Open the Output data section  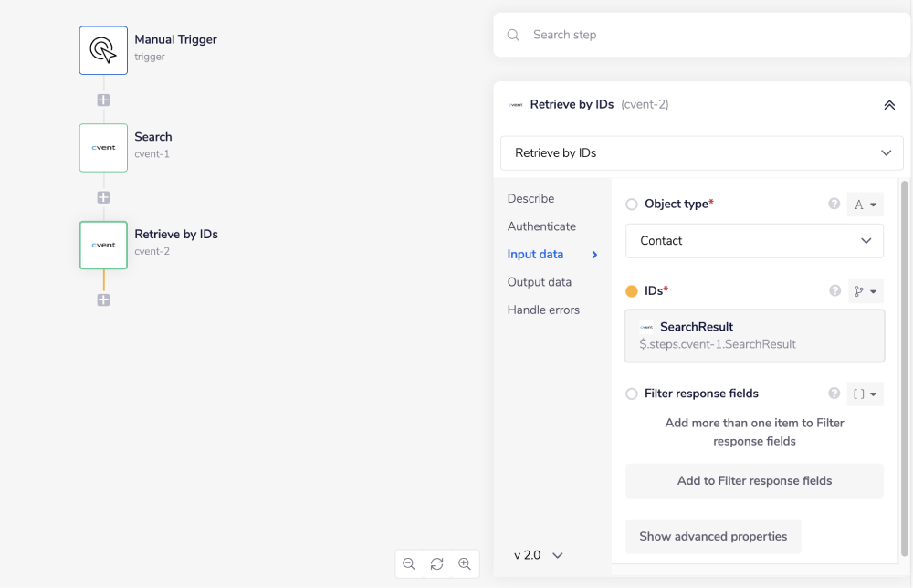coord(539,282)
